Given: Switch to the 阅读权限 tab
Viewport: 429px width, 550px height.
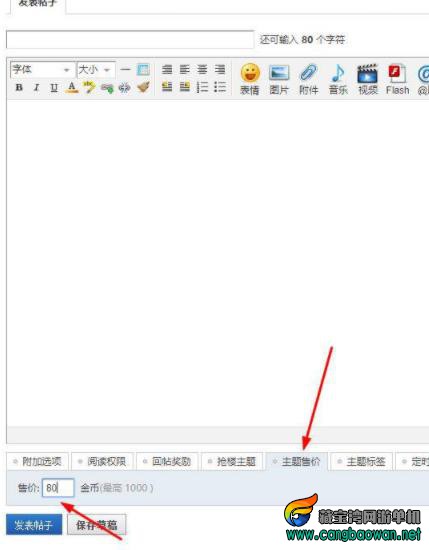Looking at the screenshot, I should click(x=102, y=461).
